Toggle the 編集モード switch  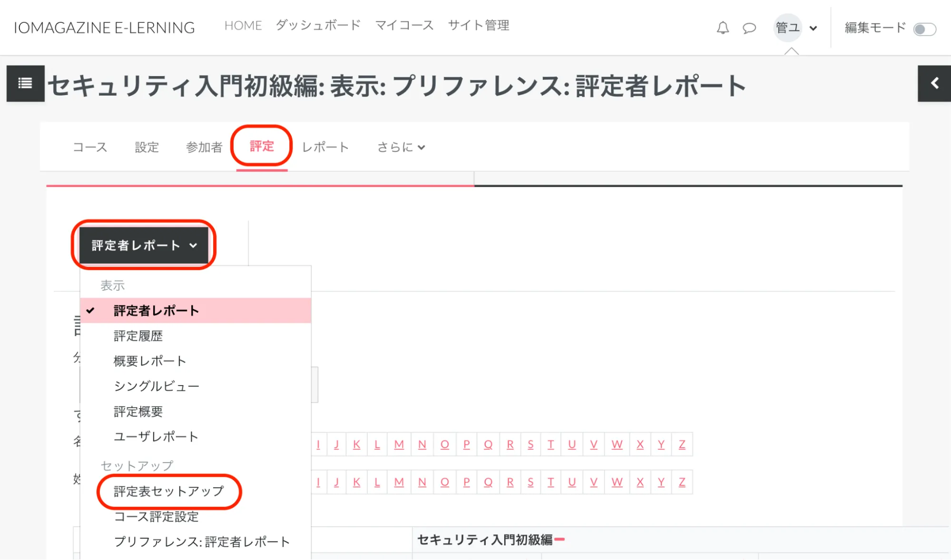(924, 29)
